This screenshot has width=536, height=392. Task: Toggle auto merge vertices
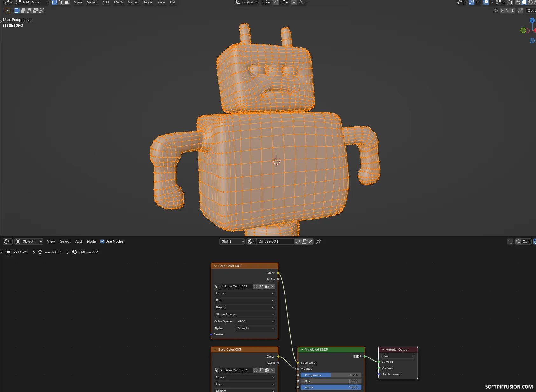520,10
